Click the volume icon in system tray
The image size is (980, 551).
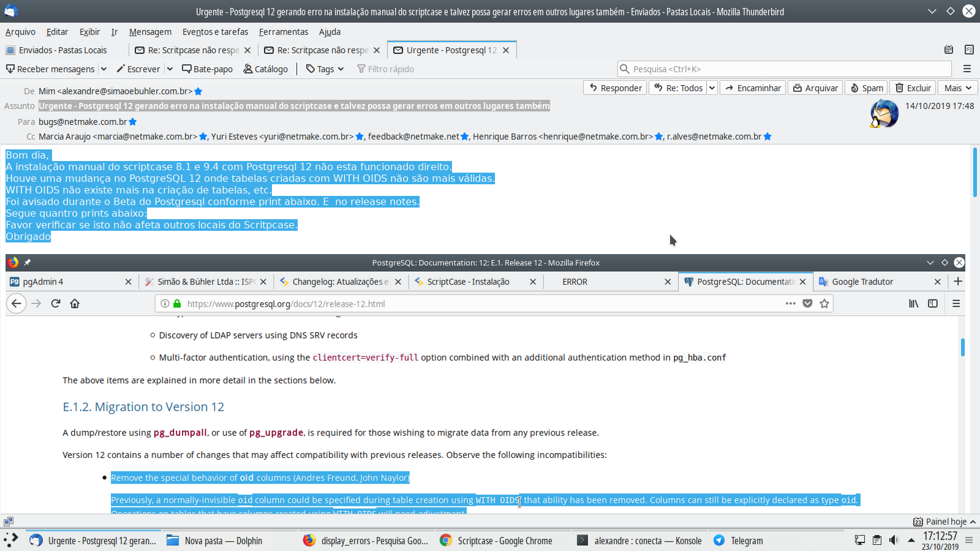(x=894, y=540)
